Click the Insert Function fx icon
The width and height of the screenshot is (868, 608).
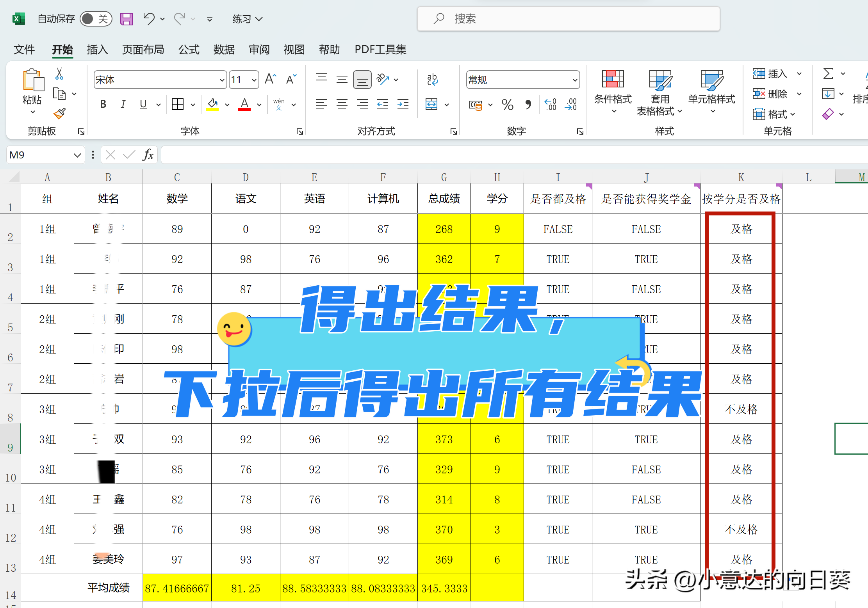click(x=148, y=155)
